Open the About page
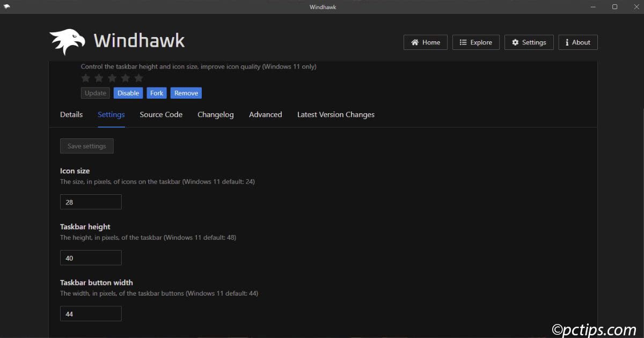 tap(578, 42)
